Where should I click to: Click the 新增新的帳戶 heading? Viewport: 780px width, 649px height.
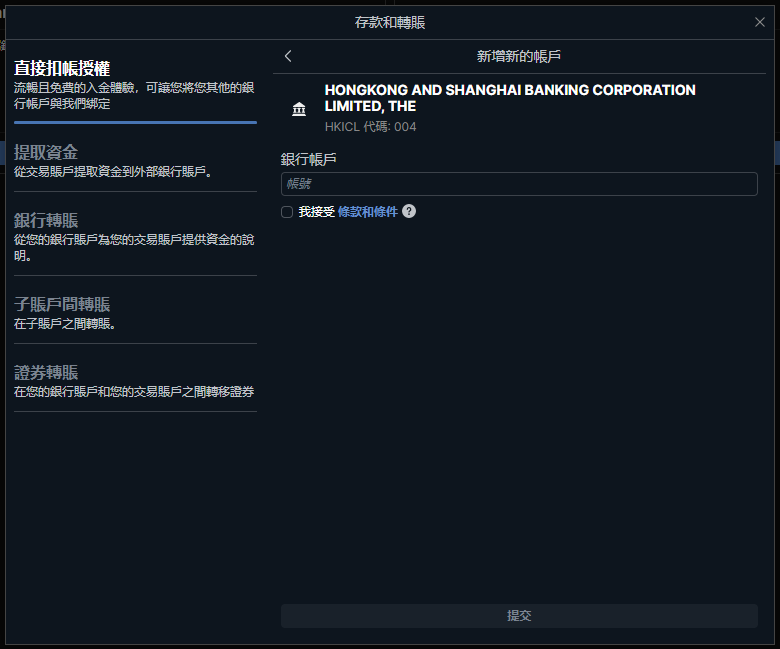519,56
